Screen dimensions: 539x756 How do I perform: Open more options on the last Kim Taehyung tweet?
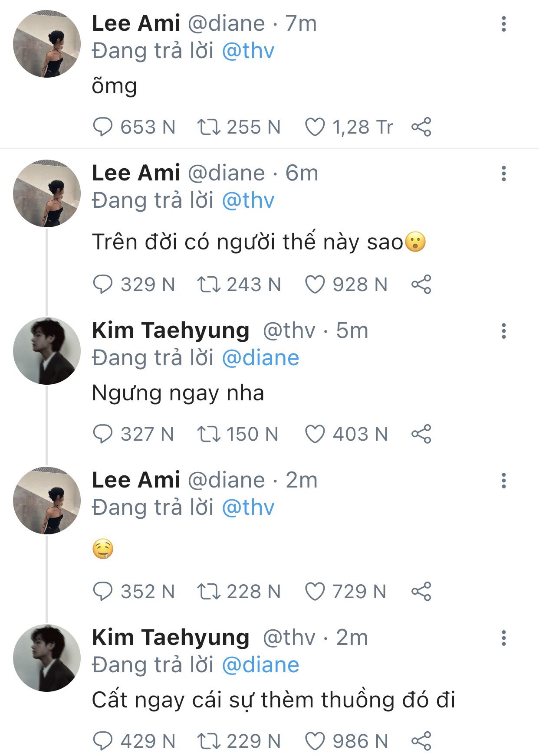tap(503, 638)
